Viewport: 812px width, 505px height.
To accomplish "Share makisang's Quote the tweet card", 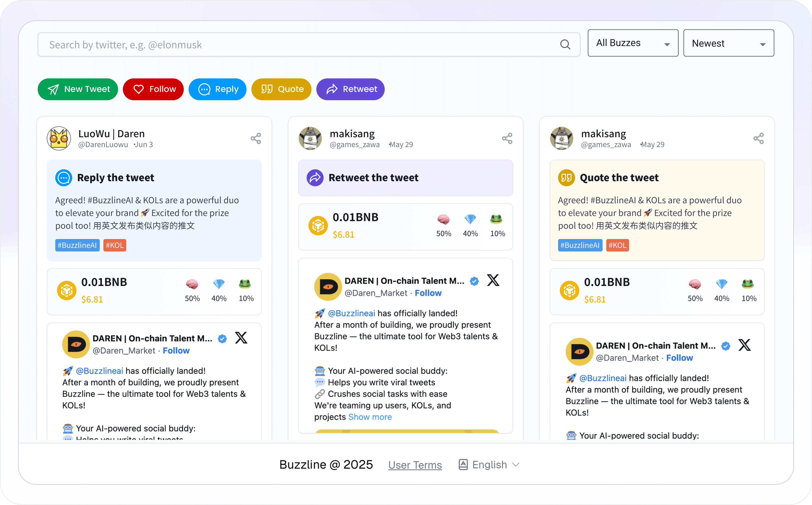I will click(x=759, y=139).
